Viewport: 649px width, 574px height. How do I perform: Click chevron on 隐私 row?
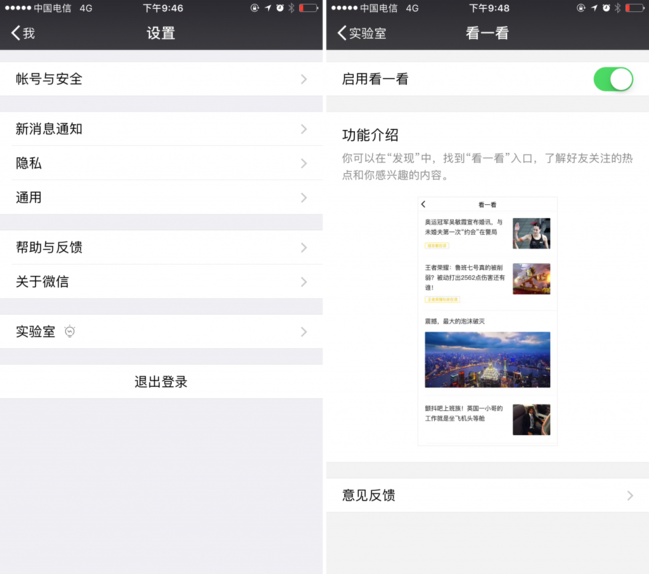[x=304, y=163]
